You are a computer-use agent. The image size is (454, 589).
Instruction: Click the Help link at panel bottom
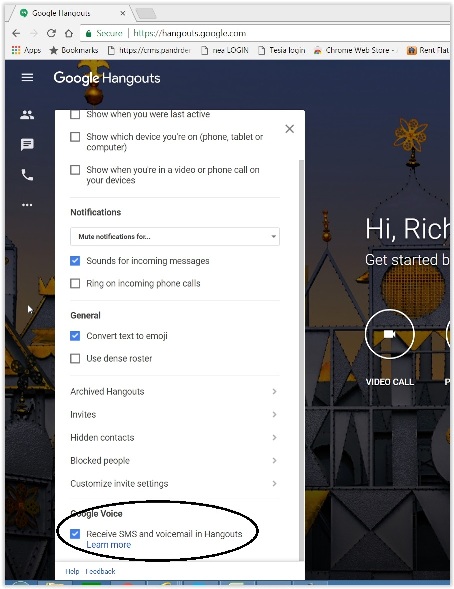click(x=72, y=571)
